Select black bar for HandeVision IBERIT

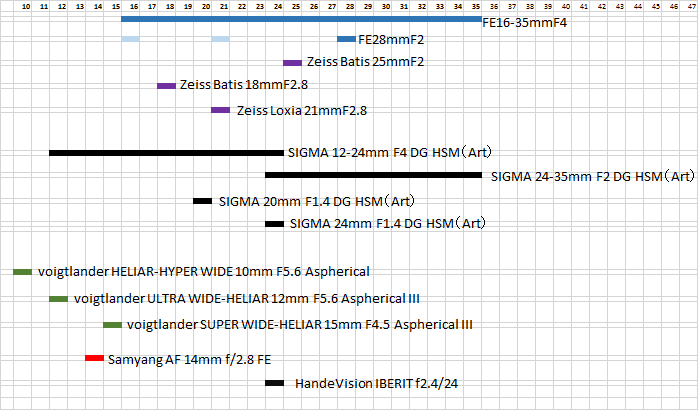click(x=275, y=383)
